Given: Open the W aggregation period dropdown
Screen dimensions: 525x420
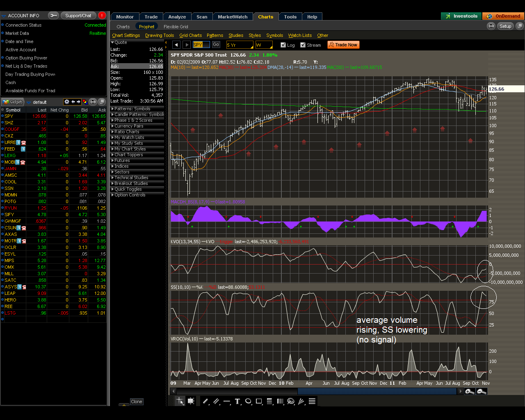Looking at the screenshot, I should pos(264,45).
